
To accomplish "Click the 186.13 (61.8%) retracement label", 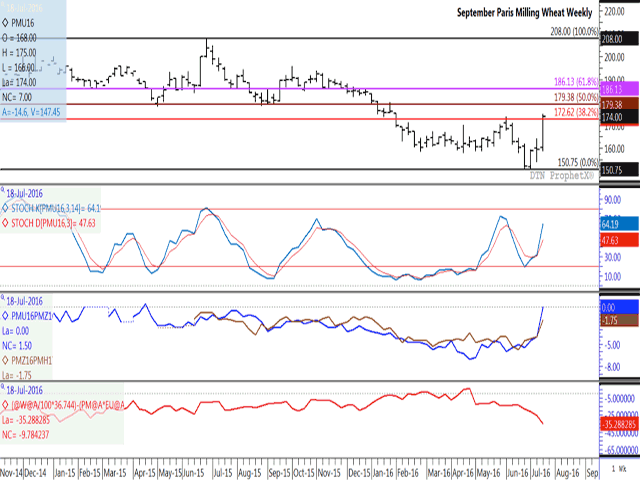I will coord(576,82).
